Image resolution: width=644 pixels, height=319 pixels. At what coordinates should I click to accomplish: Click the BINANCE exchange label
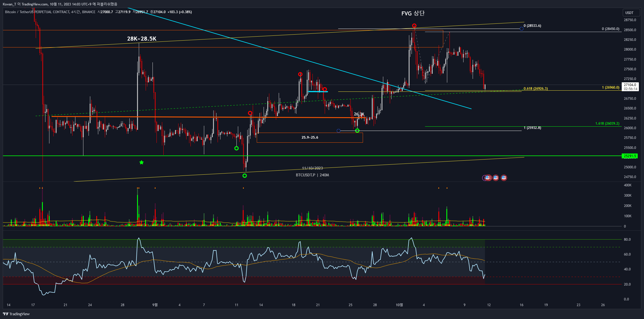tap(89, 12)
